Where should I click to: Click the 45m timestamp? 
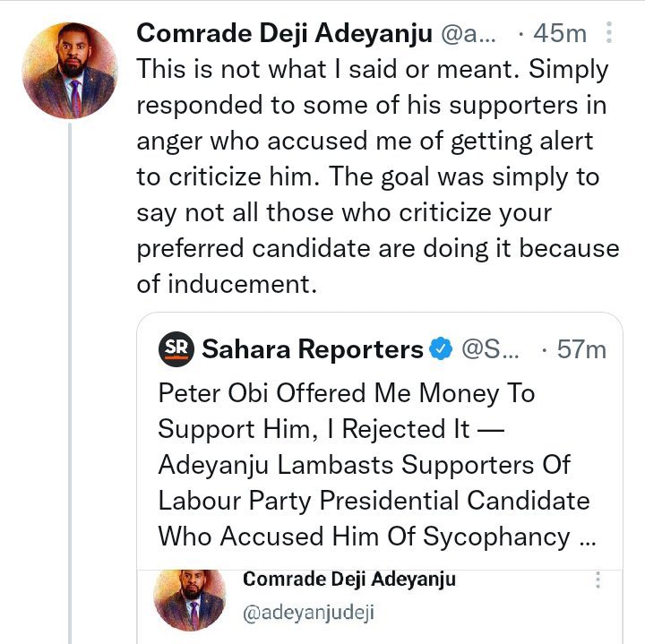[x=559, y=35]
